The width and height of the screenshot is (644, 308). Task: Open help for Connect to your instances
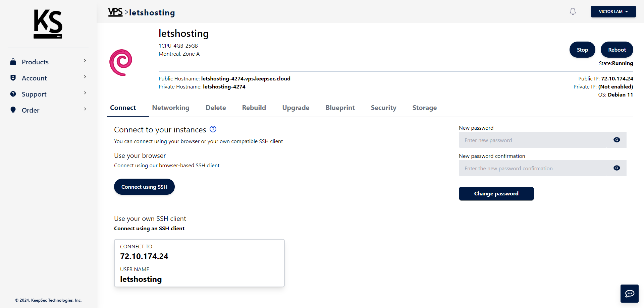[213, 129]
